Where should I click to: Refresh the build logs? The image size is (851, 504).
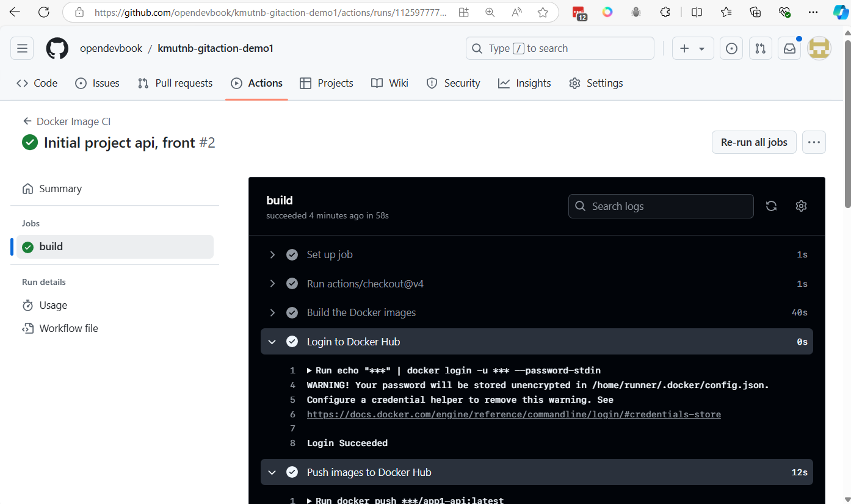tap(771, 206)
